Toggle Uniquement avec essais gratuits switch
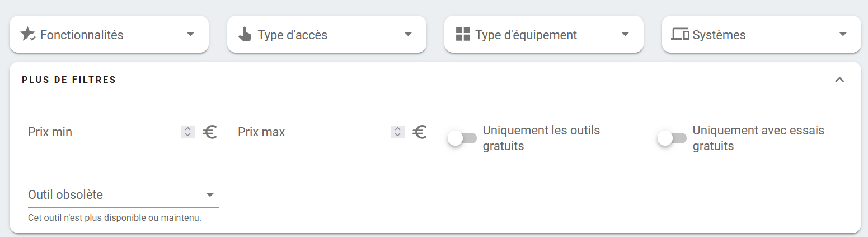The height and width of the screenshot is (237, 868). (x=672, y=138)
